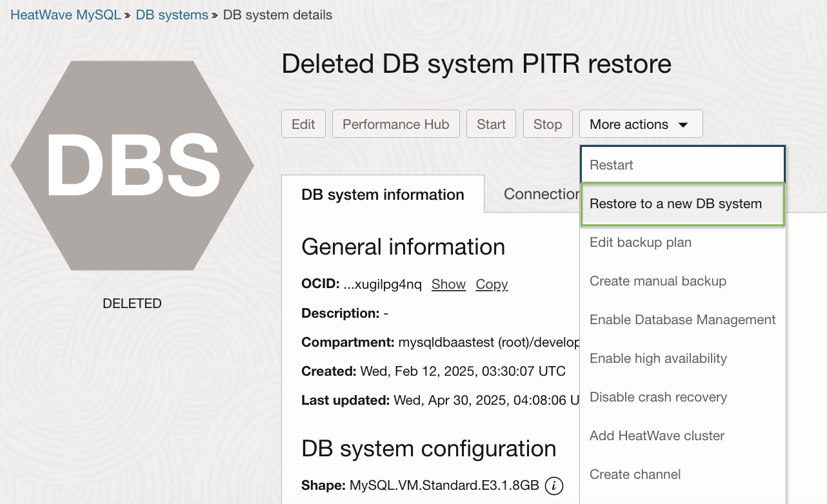This screenshot has width=827, height=504.
Task: Copy the DB system OCID
Action: pyautogui.click(x=492, y=284)
